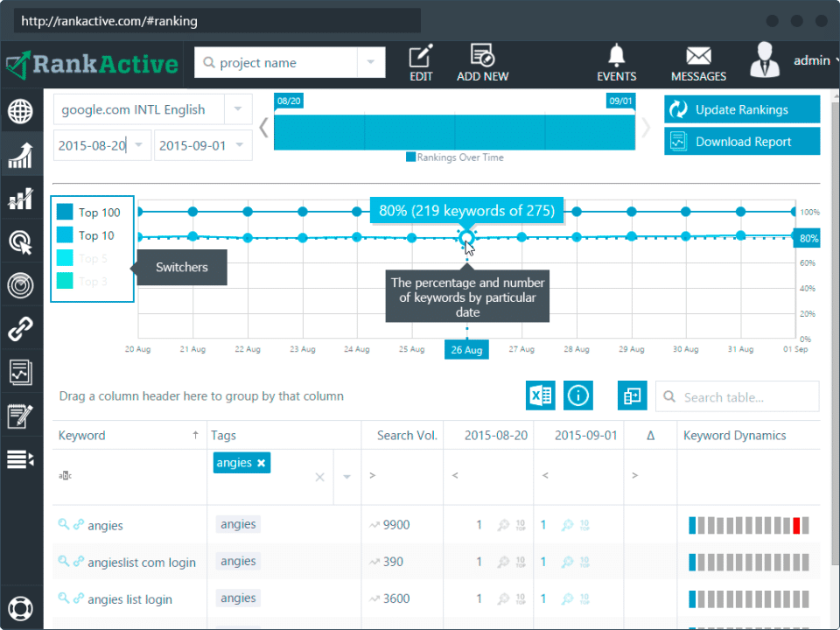840x630 pixels.
Task: Sort by the 2015-08-20 column header
Action: coord(488,435)
